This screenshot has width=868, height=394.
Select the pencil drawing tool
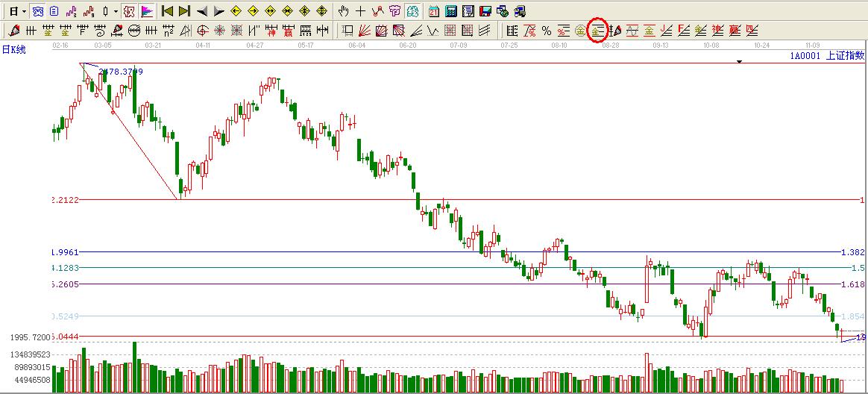click(14, 31)
